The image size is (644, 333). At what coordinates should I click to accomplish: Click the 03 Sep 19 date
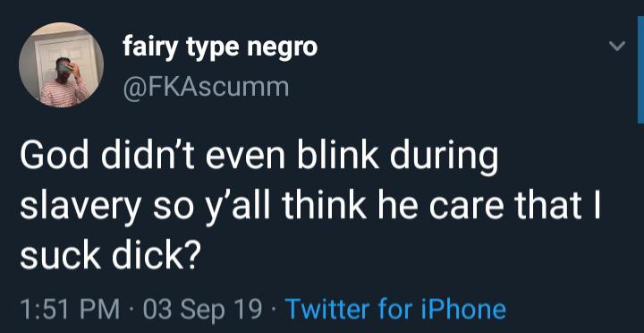tap(203, 310)
